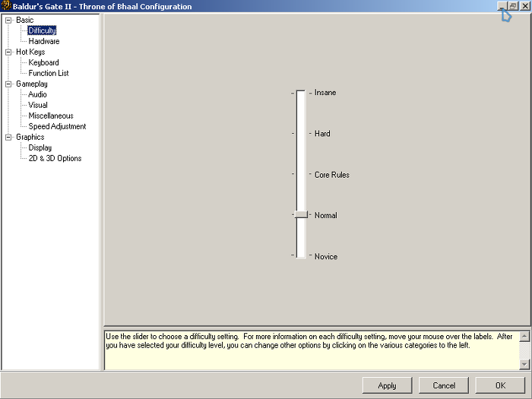Open the 2D & 3D Options page

click(55, 158)
